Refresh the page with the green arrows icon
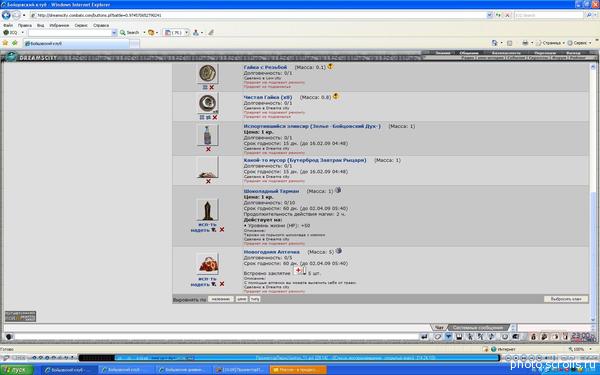The width and height of the screenshot is (600, 375). pyautogui.click(x=499, y=15)
